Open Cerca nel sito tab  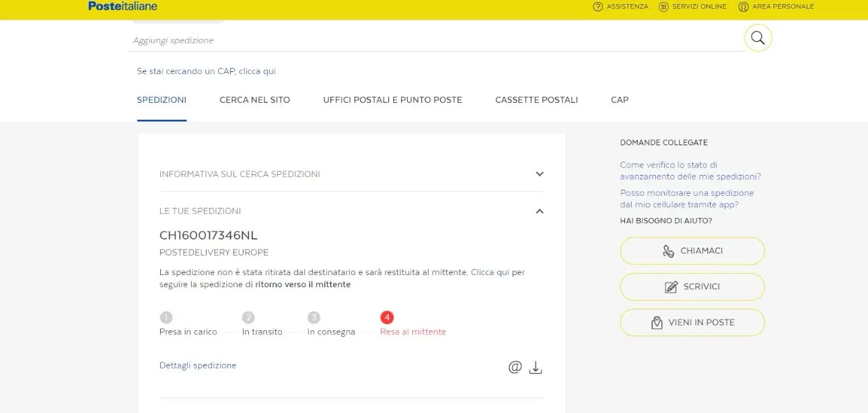[255, 100]
